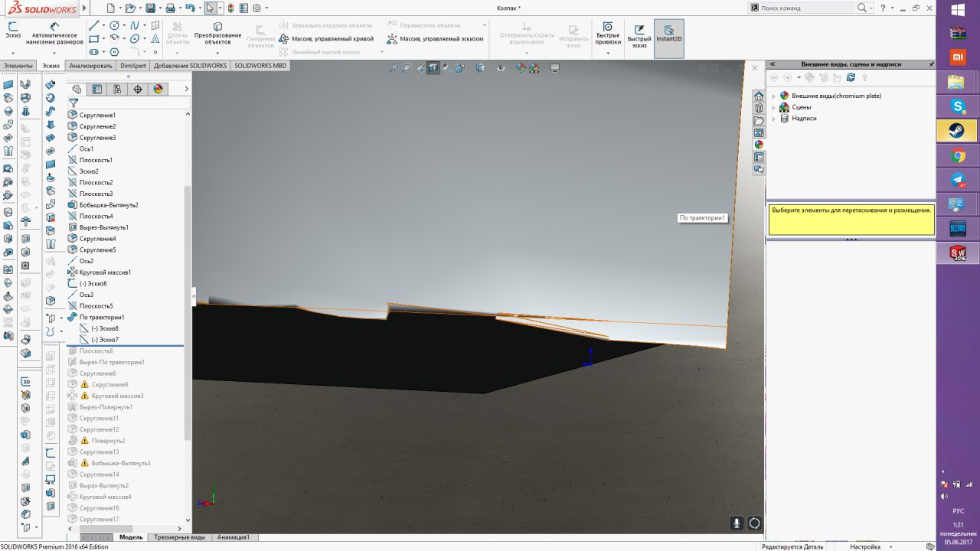Open the ConfigurationManager tab icon
Viewport: 980px width, 551px height.
117,89
